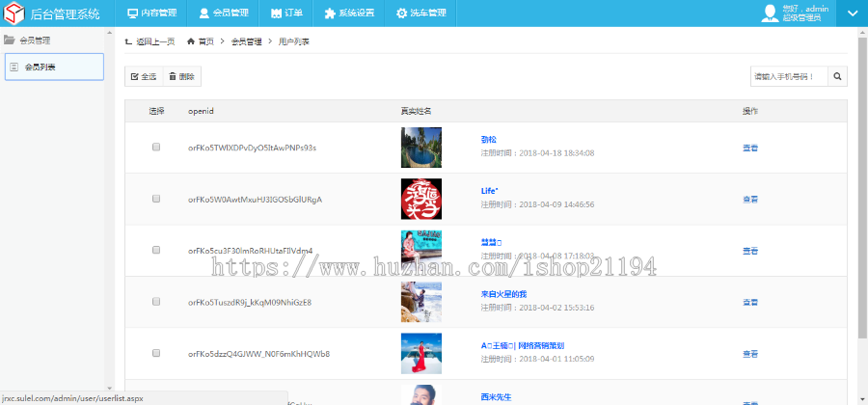Open the avatar thumbnail of 劲松
The width and height of the screenshot is (868, 405).
pyautogui.click(x=421, y=148)
